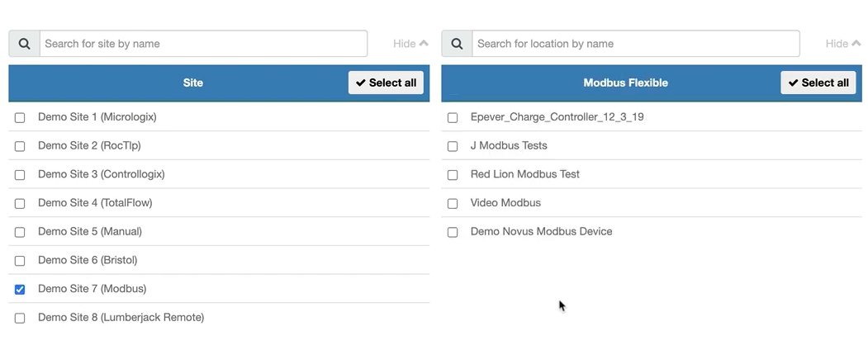Hide the Modbus Flexible panel

point(843,44)
